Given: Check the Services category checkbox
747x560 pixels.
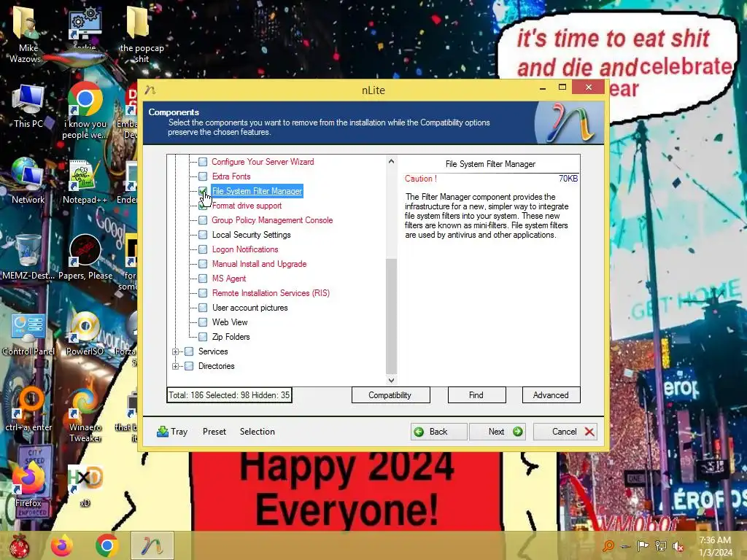Looking at the screenshot, I should tap(189, 351).
